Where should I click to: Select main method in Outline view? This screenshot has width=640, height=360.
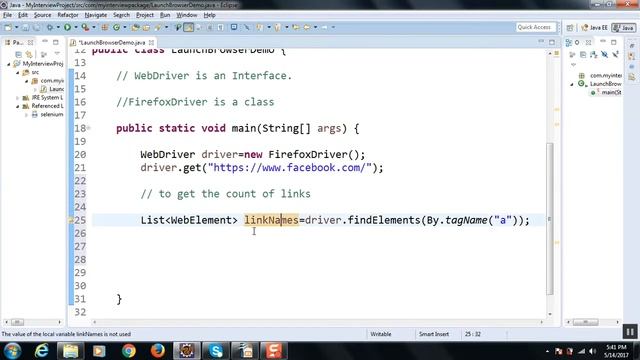tap(606, 93)
